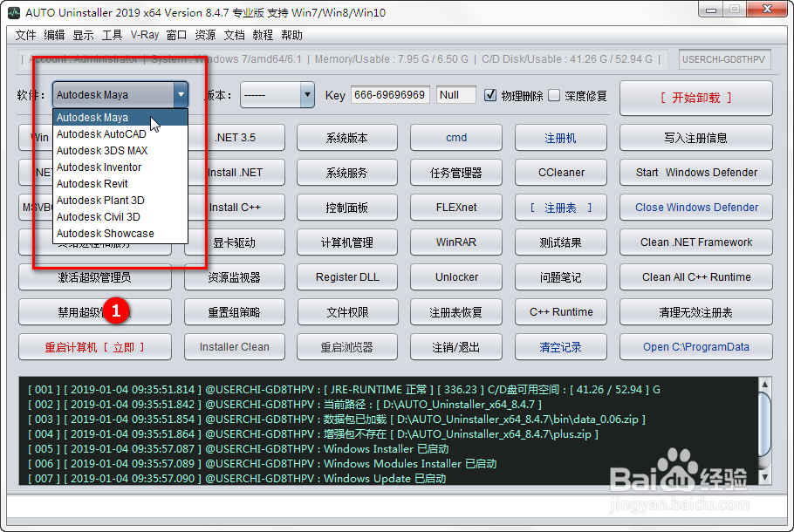Expand the 版本 version dropdown
The width and height of the screenshot is (794, 532).
[x=307, y=95]
